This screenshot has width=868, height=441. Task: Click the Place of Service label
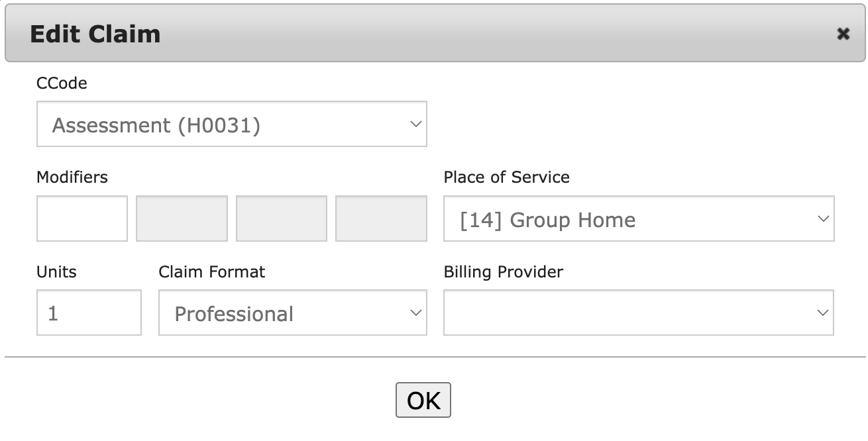click(506, 177)
